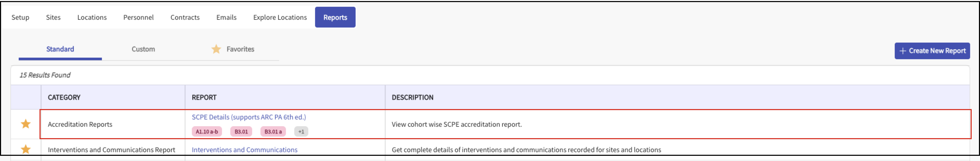
Task: Unfavorite the Accreditation Reports row star
Action: (x=25, y=124)
